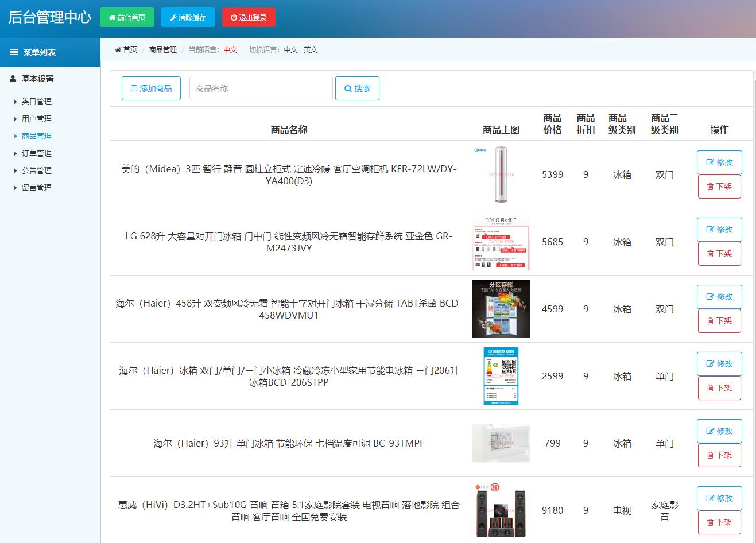Open the Haier 93升 fridge product image
Image resolution: width=756 pixels, height=543 pixels.
(x=501, y=443)
